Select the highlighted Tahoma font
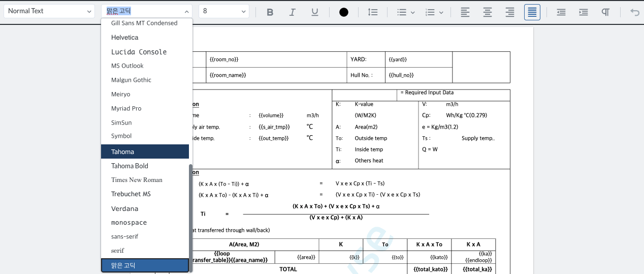644x274 pixels. pos(145,151)
